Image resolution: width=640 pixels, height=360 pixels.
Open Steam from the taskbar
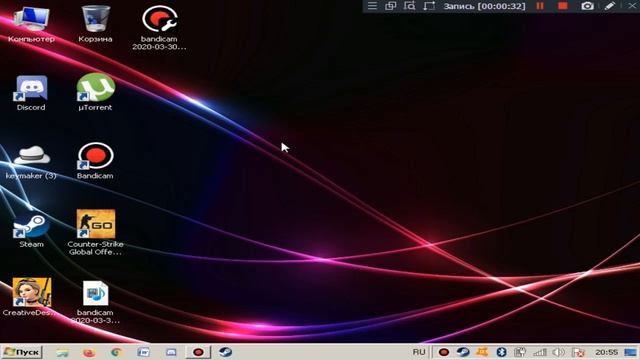(225, 352)
